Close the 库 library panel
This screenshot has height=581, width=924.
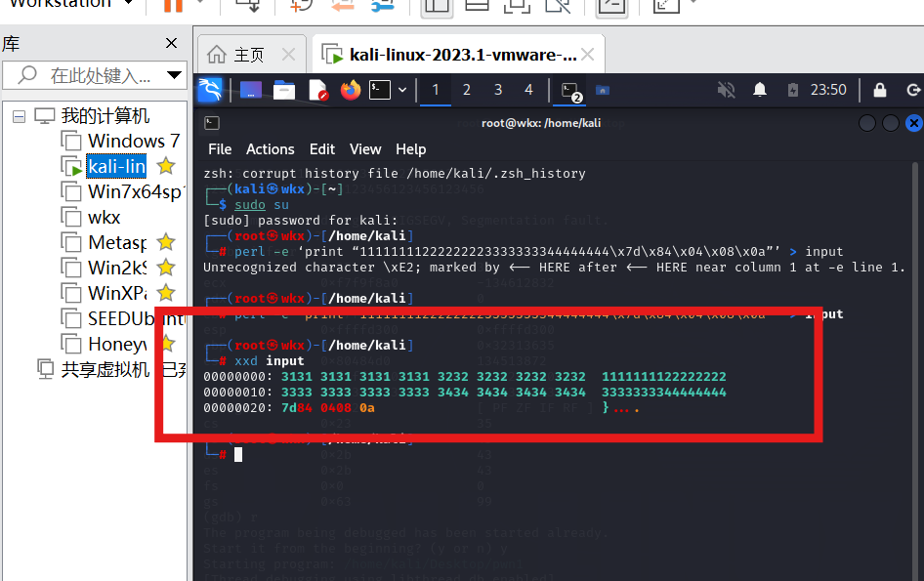click(172, 43)
